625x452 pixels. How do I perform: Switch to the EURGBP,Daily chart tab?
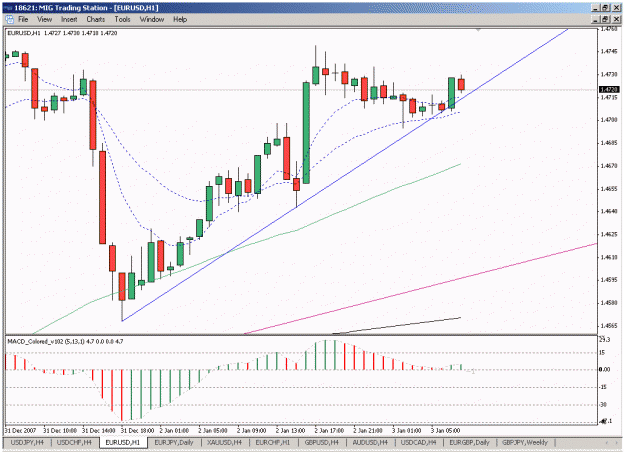[469, 442]
